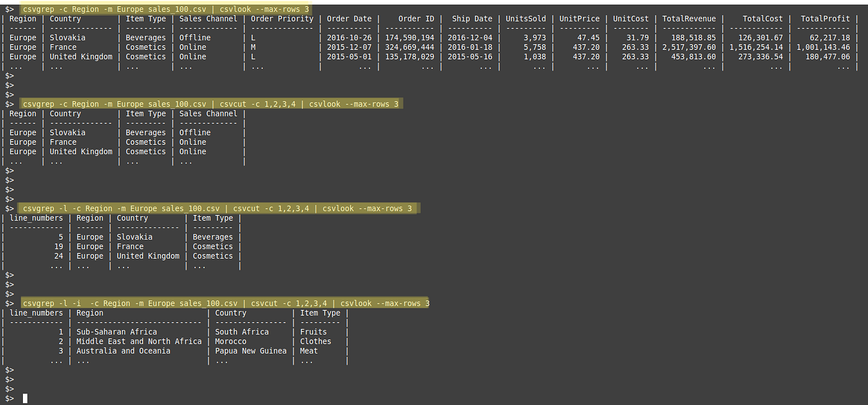
Task: Select the Ship Date column header
Action: (472, 19)
